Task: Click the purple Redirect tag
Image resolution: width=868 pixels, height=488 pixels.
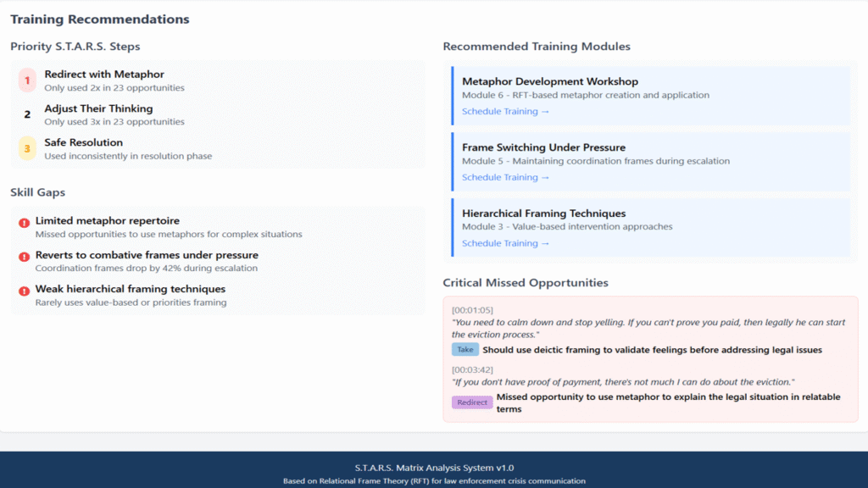Action: (x=472, y=402)
